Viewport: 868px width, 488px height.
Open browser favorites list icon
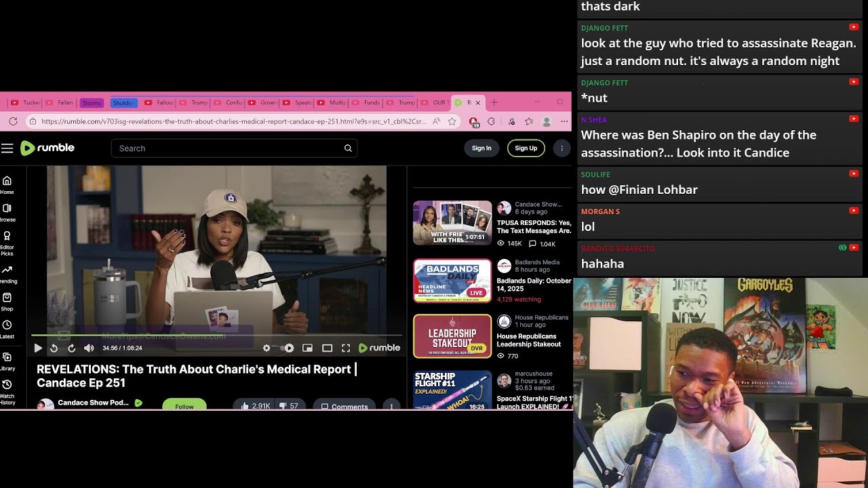tap(529, 121)
